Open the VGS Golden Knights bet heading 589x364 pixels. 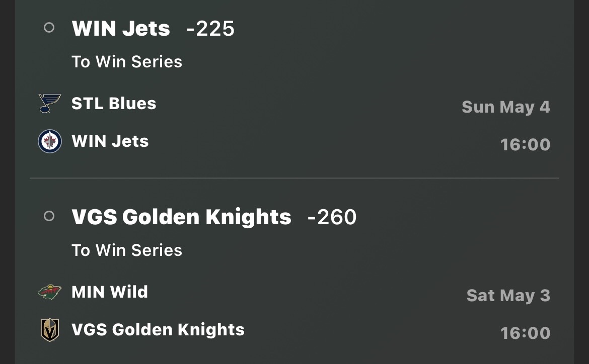(181, 217)
